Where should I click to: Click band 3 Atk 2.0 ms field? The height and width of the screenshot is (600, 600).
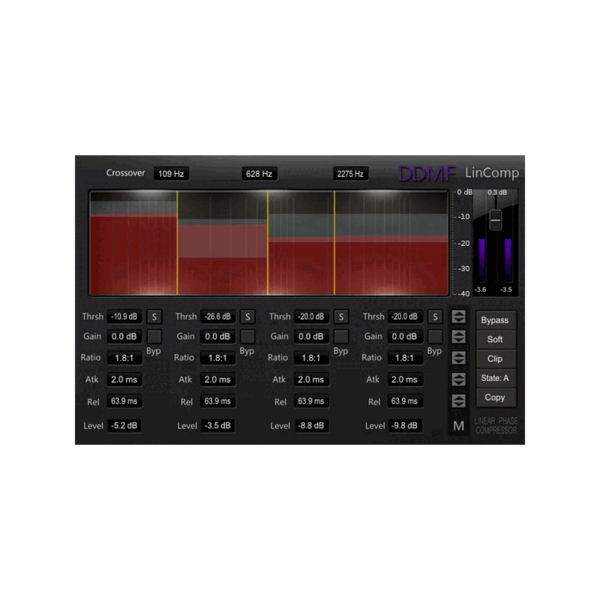coord(311,380)
